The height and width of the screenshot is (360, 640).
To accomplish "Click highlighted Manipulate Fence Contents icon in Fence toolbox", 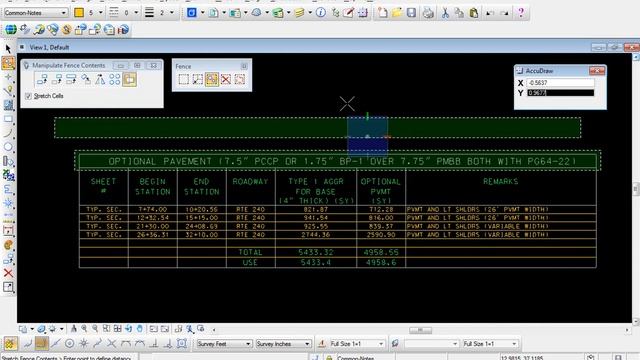I will 211,79.
